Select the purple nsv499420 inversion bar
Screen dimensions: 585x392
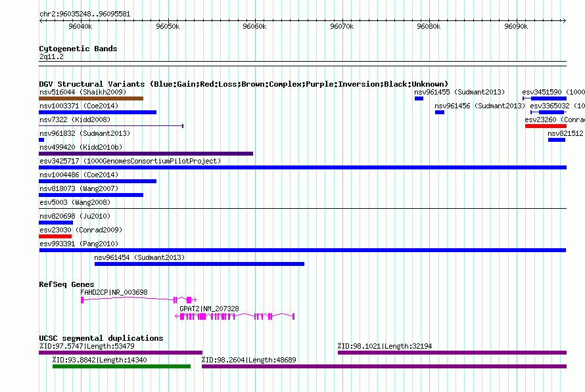coord(146,154)
